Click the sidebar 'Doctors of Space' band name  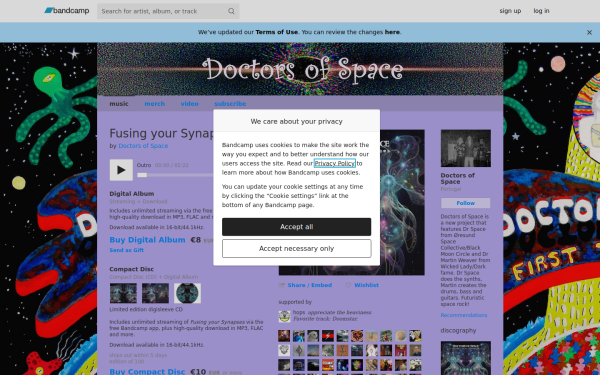click(x=458, y=178)
